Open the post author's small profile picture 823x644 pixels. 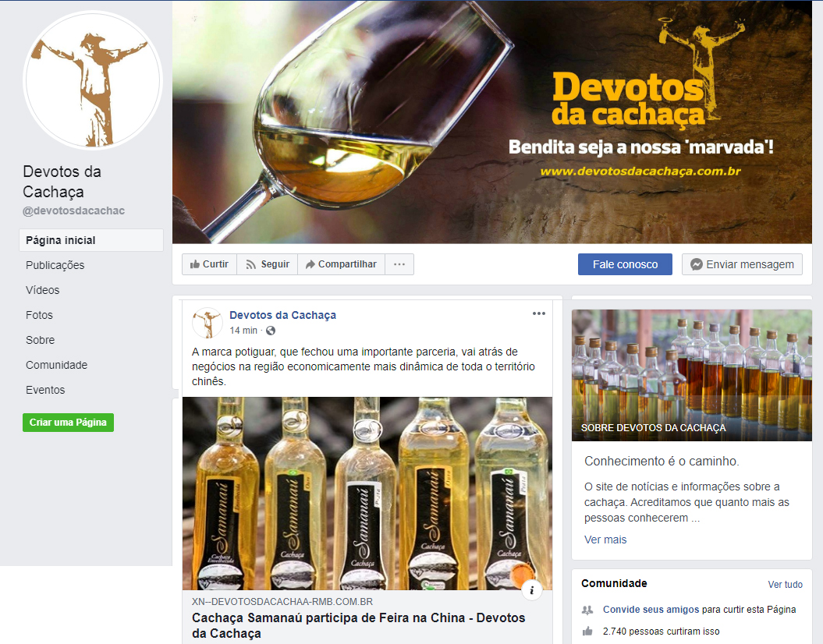pos(208,323)
